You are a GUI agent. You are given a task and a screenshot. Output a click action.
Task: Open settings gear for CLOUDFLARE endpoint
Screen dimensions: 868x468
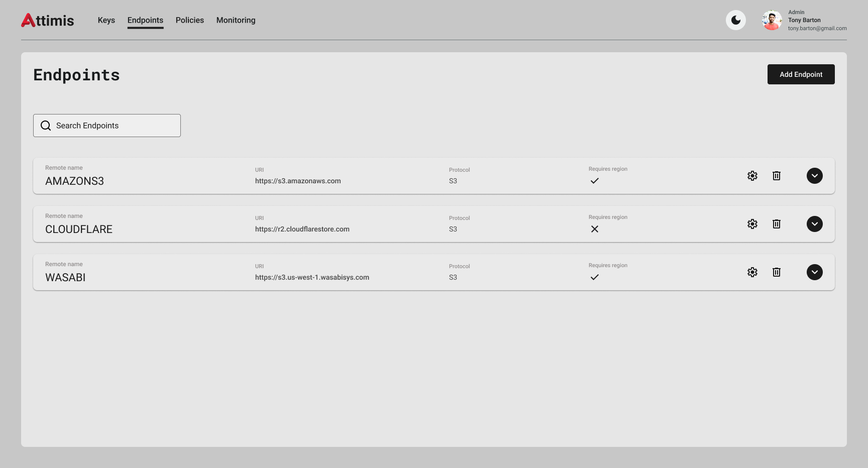[x=752, y=224]
